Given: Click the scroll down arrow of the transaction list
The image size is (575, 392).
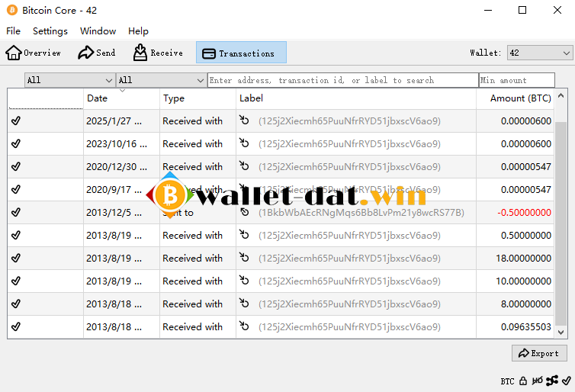Looking at the screenshot, I should tap(561, 333).
